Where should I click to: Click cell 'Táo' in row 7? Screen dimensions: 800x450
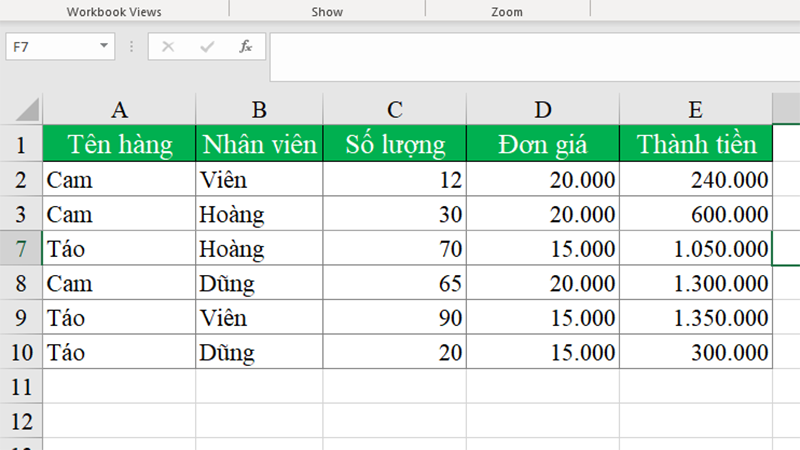click(x=119, y=248)
